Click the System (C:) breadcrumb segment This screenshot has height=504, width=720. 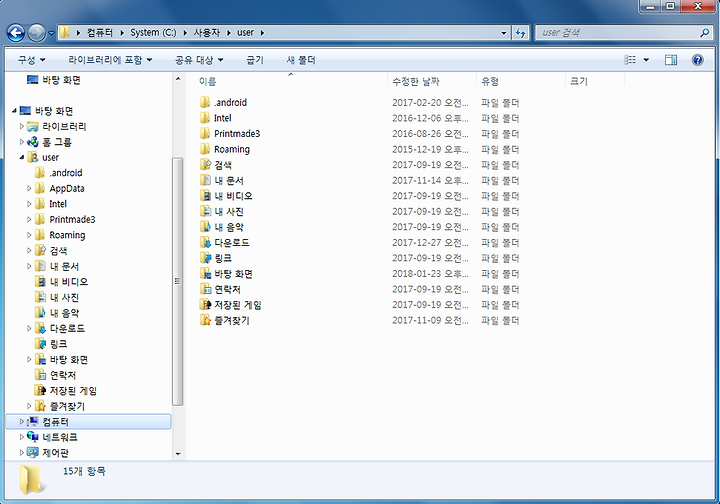coord(153,33)
